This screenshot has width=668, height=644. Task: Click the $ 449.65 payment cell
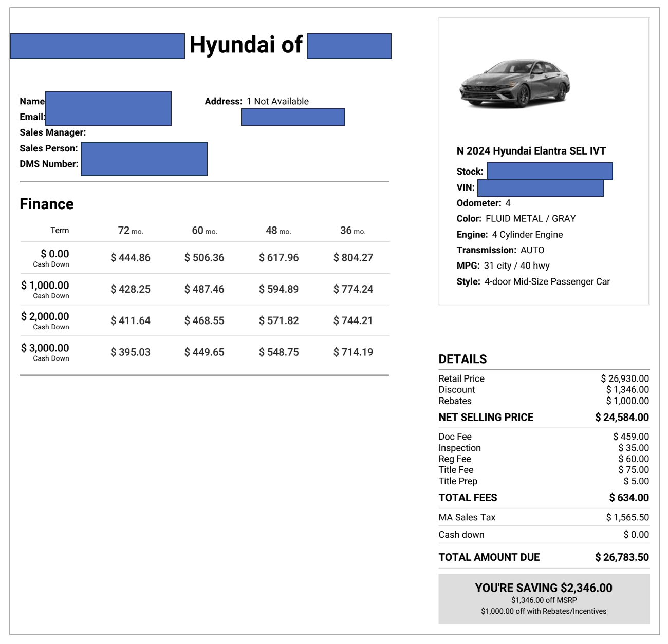point(205,352)
